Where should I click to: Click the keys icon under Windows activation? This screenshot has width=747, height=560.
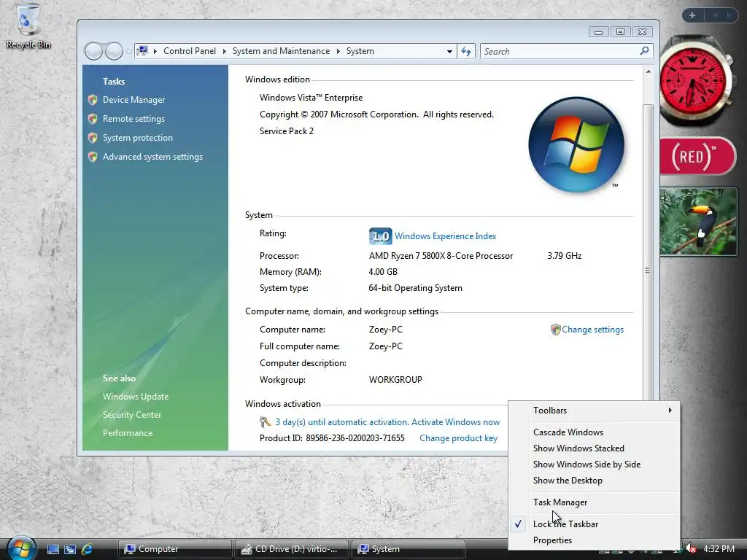(265, 422)
